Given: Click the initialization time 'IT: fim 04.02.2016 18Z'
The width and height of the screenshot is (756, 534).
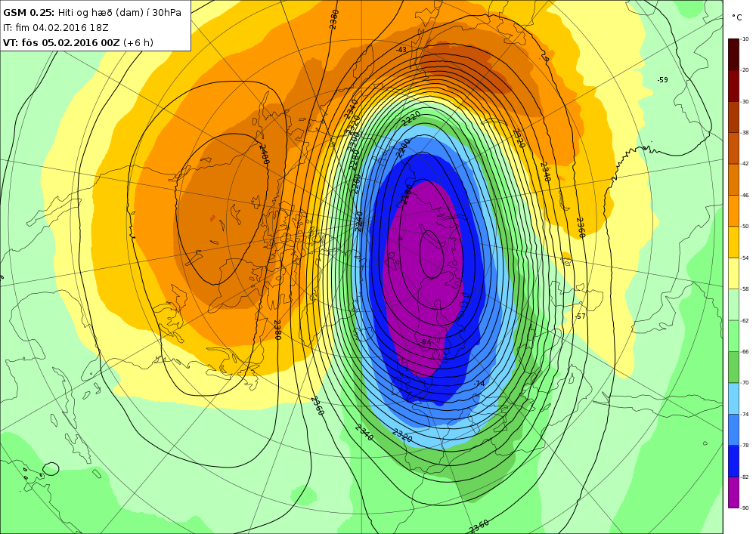Looking at the screenshot, I should pos(55,28).
